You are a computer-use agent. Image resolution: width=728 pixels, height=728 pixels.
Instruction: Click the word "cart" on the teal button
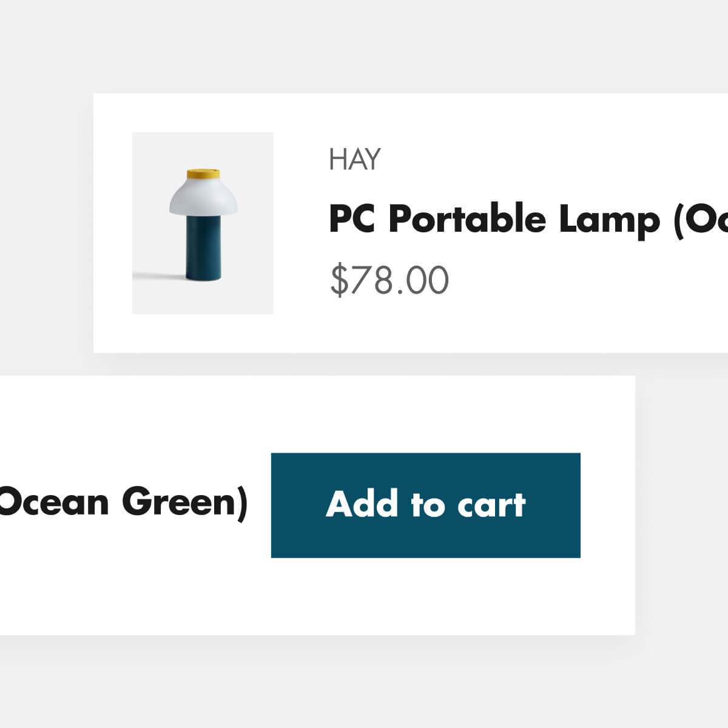491,505
